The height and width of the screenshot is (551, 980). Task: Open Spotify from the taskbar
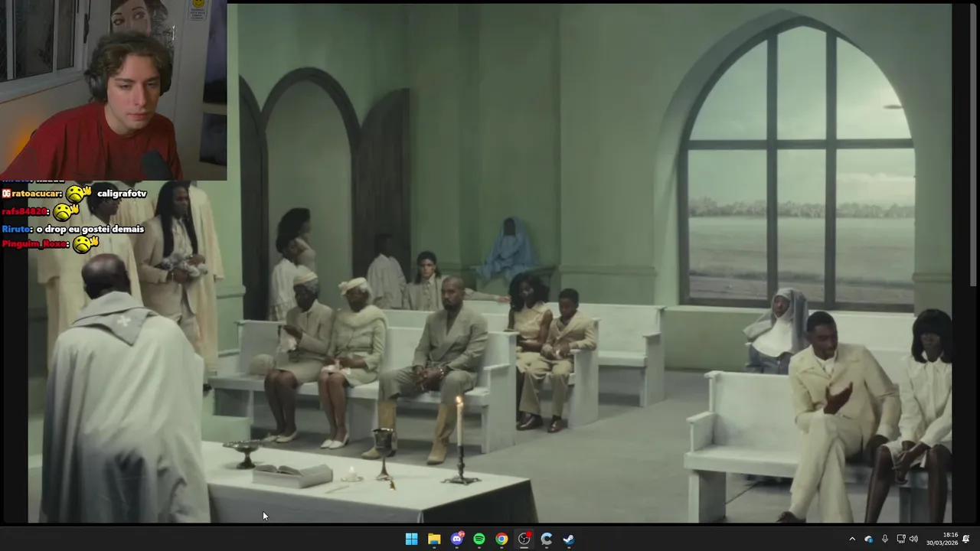click(479, 539)
